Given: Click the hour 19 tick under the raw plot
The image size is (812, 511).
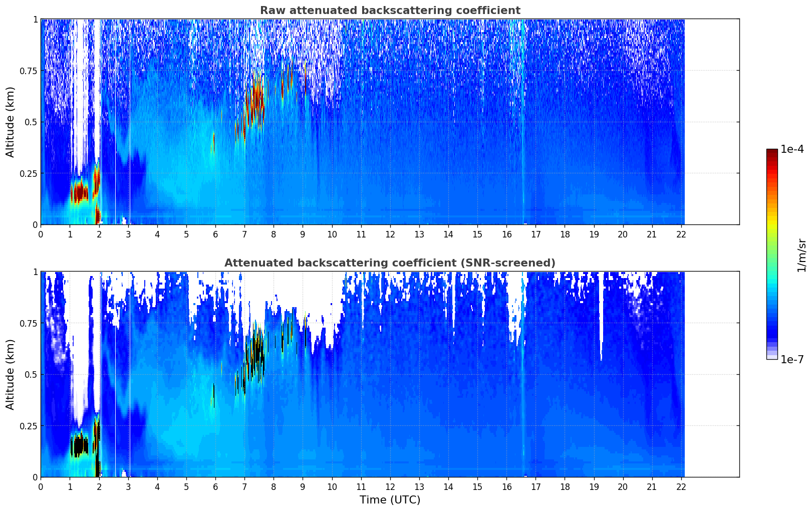Looking at the screenshot, I should 594,234.
